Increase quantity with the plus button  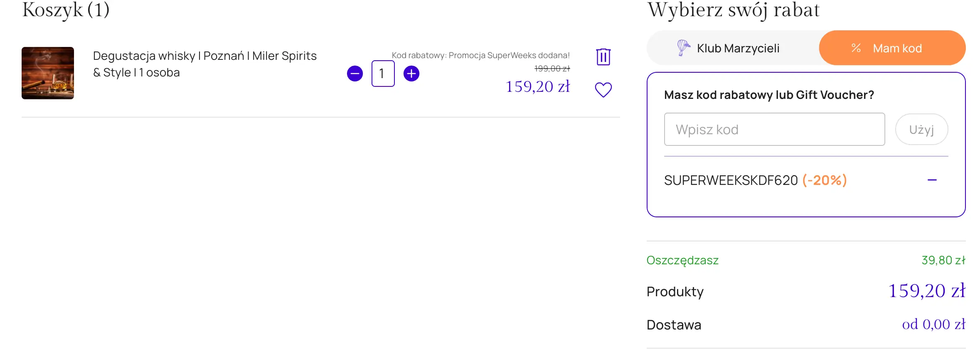[411, 74]
